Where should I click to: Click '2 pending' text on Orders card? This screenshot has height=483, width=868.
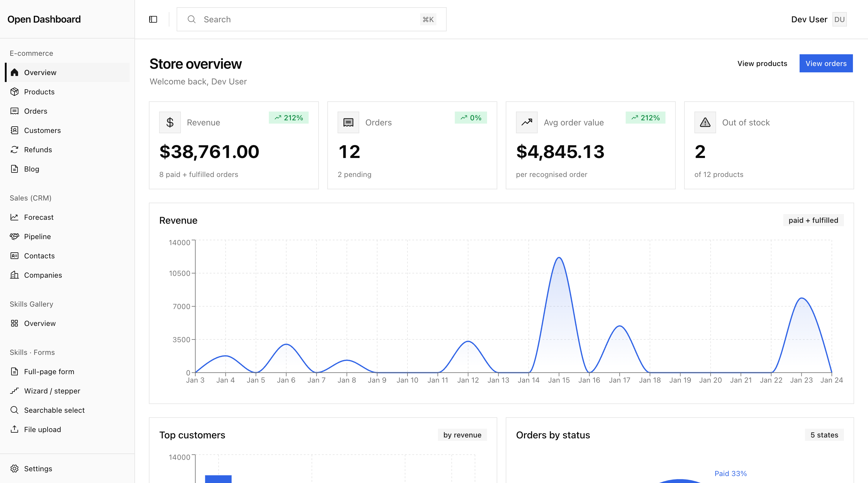(354, 174)
